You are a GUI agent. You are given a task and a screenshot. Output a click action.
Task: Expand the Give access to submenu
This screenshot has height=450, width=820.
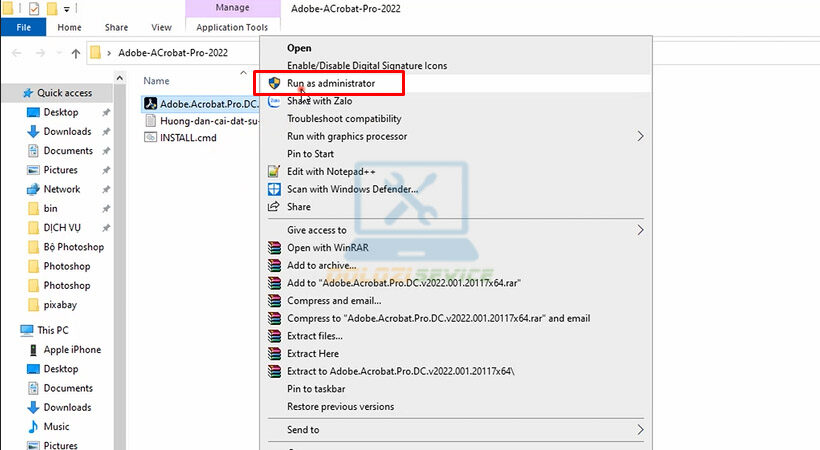(x=640, y=230)
